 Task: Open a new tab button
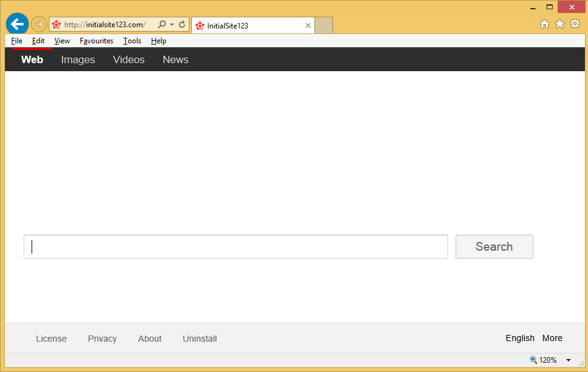(x=324, y=25)
